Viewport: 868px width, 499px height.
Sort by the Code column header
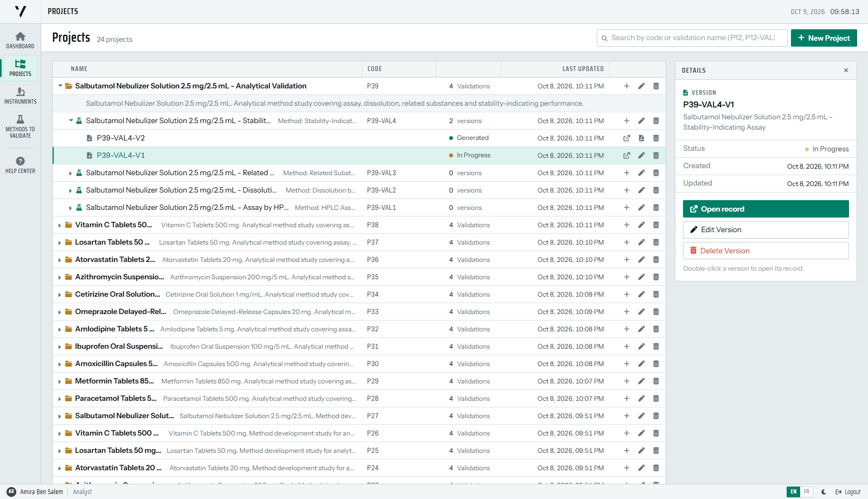coord(375,69)
